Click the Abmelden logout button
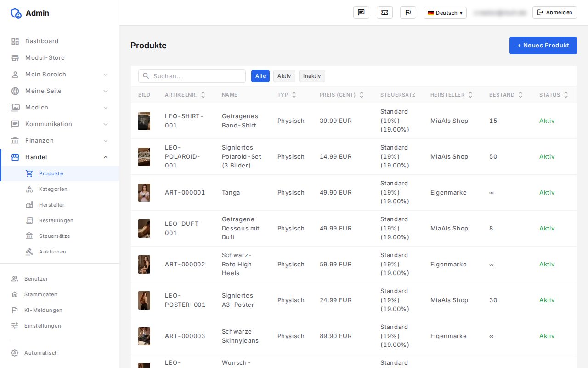This screenshot has width=588, height=368. (554, 13)
